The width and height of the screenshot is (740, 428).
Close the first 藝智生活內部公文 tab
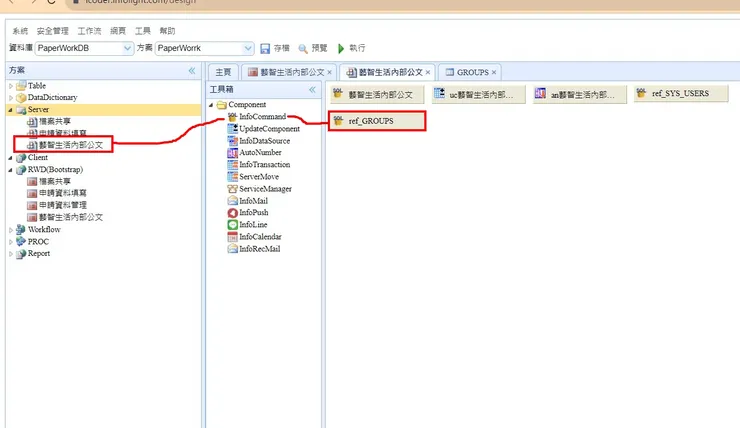[329, 72]
